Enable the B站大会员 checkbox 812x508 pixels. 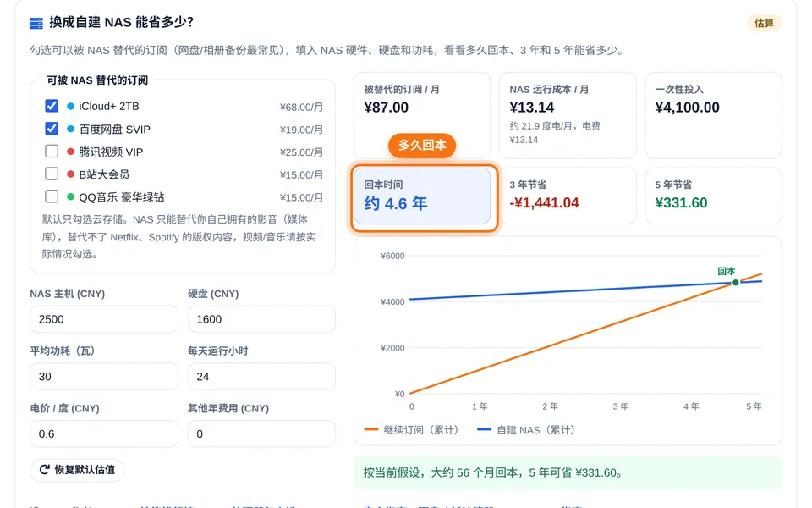(52, 173)
